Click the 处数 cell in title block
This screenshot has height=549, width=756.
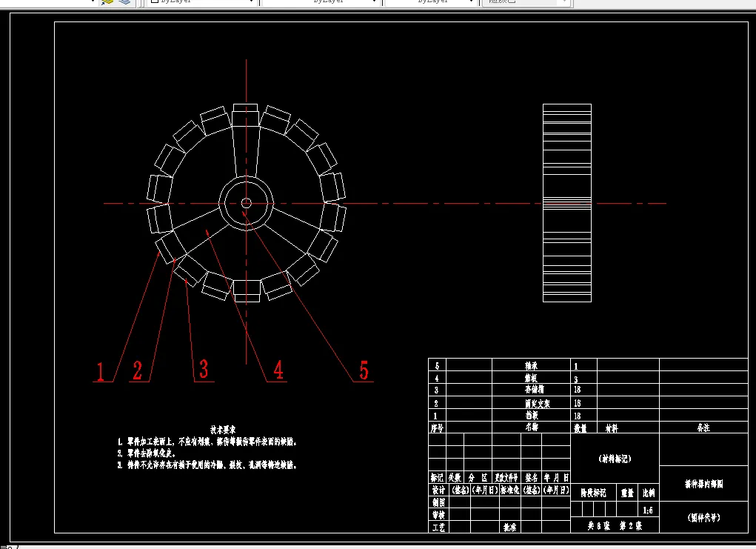click(455, 478)
